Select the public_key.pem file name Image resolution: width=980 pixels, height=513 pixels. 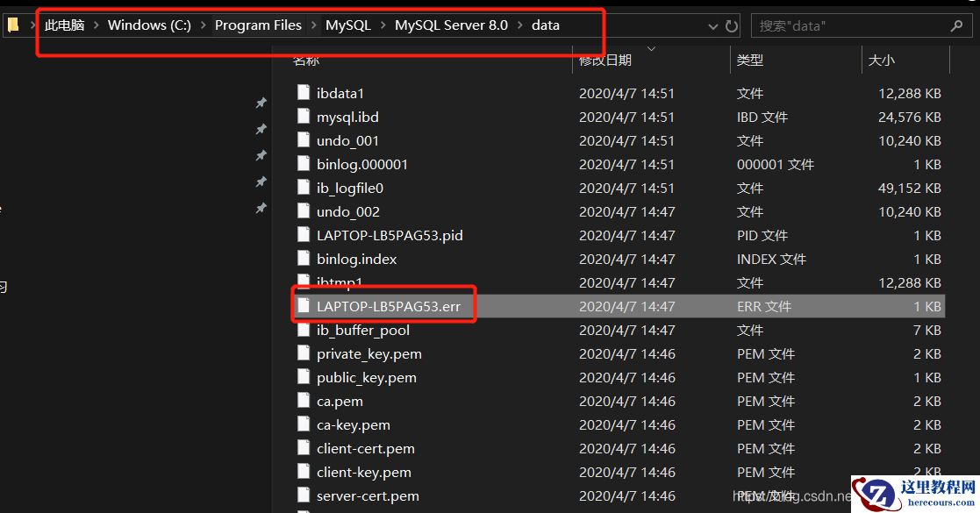pyautogui.click(x=366, y=377)
